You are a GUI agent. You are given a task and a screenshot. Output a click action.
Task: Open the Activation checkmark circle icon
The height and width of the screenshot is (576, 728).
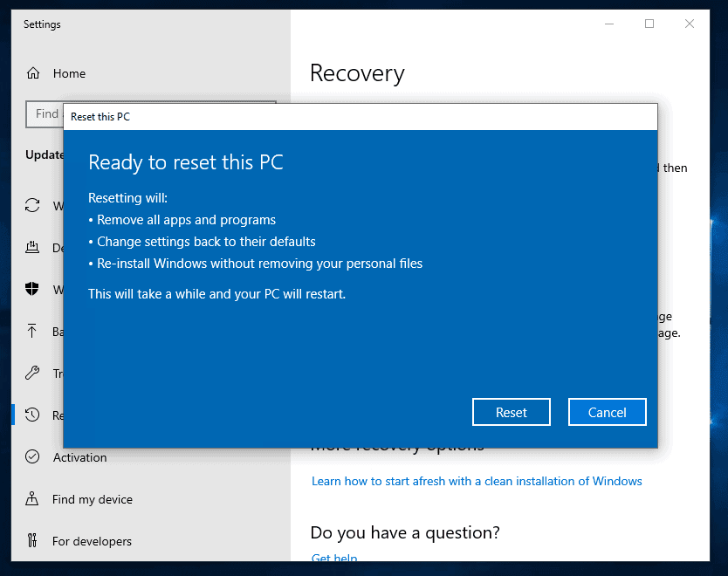click(x=32, y=456)
